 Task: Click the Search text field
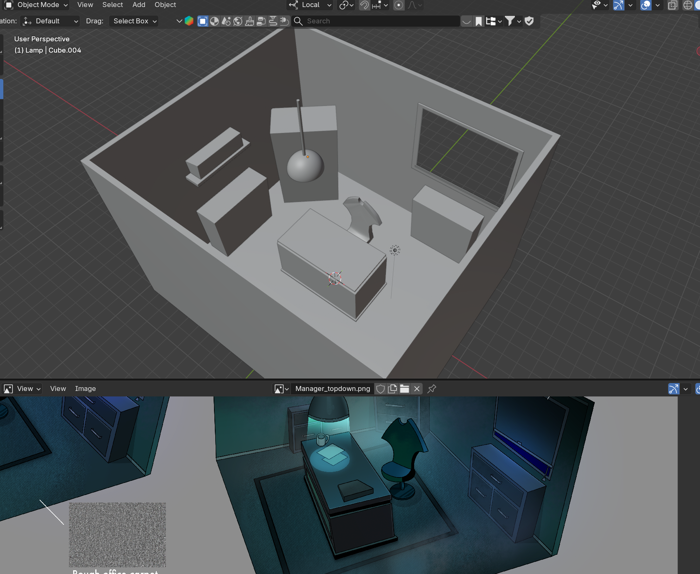point(376,21)
